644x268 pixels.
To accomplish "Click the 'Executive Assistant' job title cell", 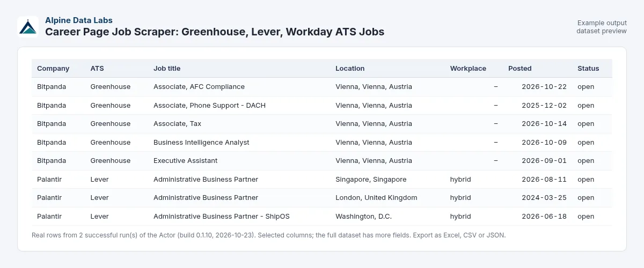I will (186, 161).
